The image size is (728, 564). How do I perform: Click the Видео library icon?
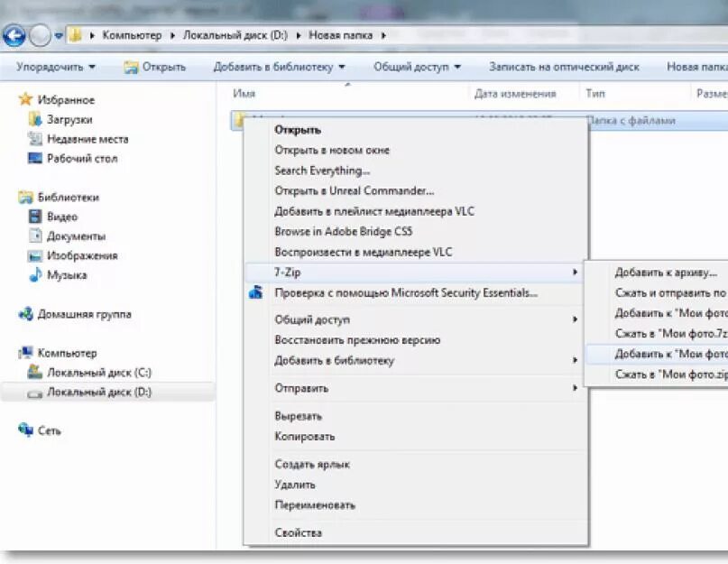tap(35, 217)
